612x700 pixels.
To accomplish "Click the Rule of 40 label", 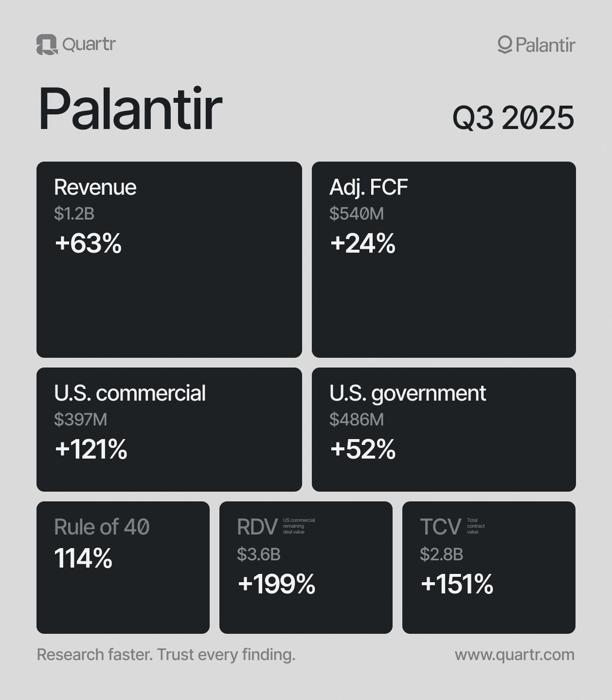I will (x=102, y=527).
